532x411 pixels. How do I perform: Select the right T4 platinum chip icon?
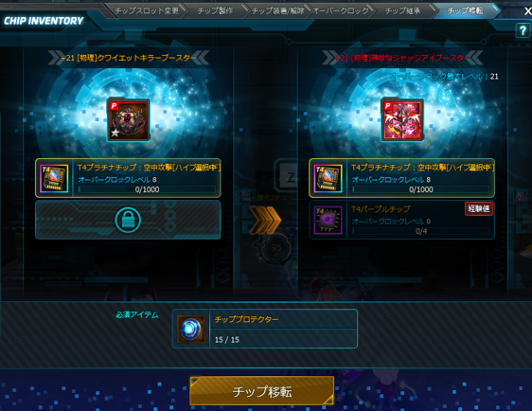[328, 179]
